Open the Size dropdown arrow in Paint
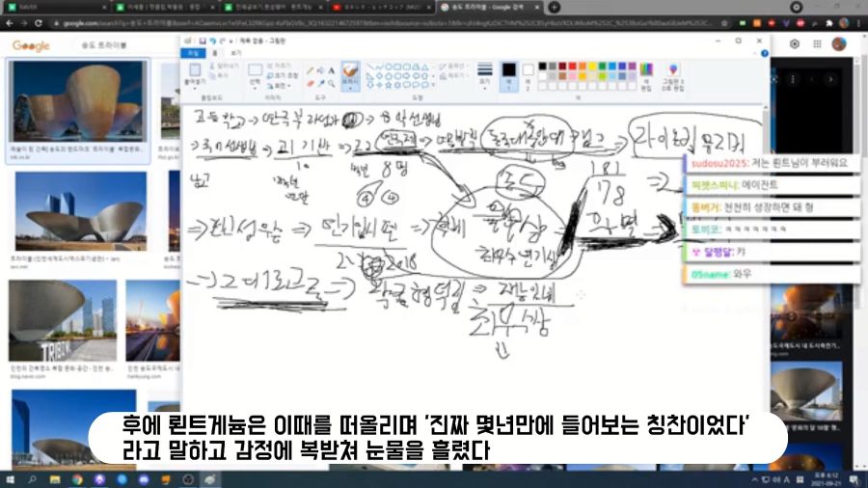 pos(484,89)
